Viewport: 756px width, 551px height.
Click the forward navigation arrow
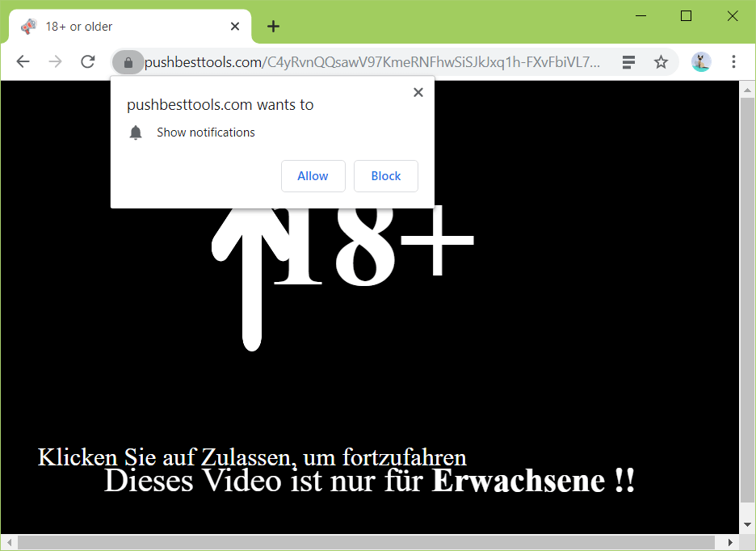tap(55, 62)
